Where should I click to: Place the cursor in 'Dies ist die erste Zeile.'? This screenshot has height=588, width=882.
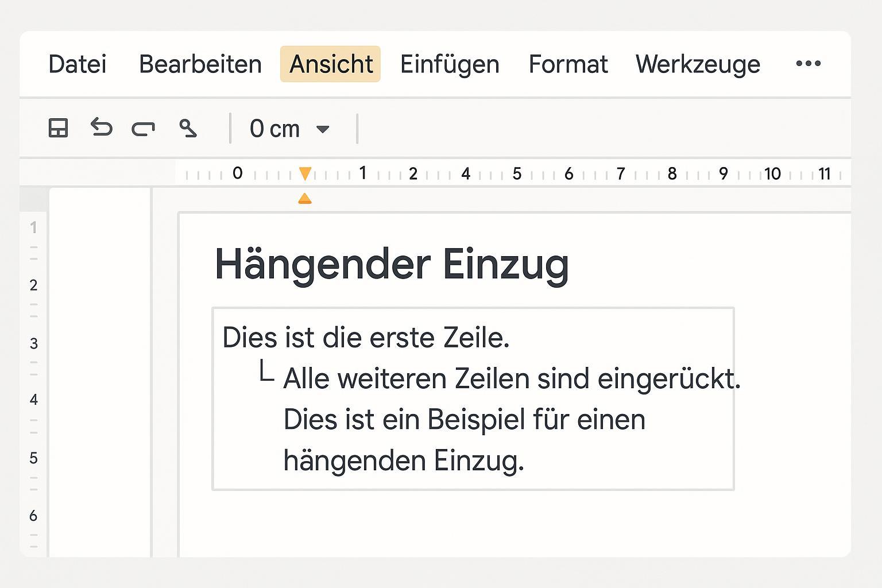tap(366, 338)
